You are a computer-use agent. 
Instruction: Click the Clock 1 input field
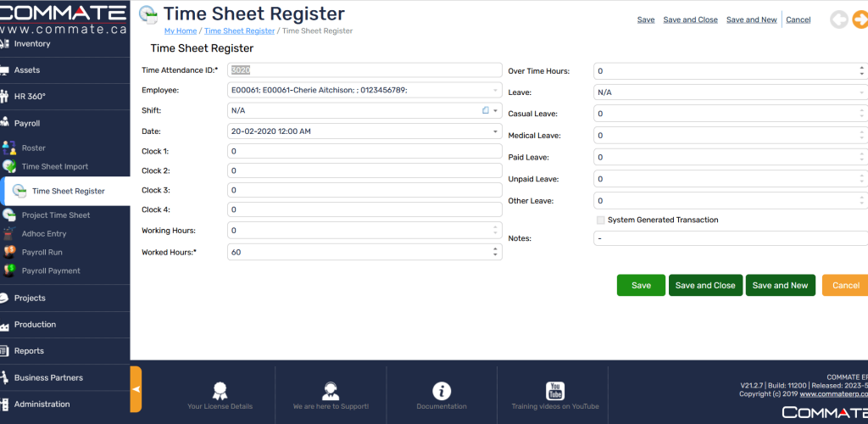tap(364, 151)
